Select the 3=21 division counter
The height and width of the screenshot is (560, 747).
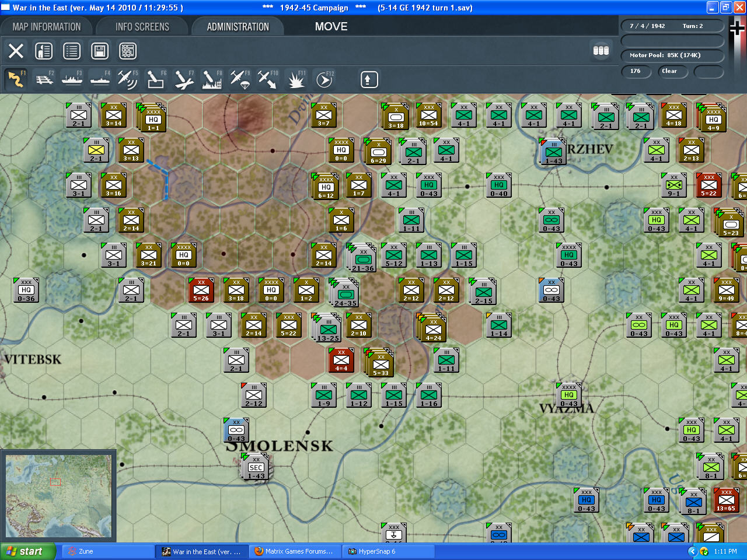tap(148, 255)
